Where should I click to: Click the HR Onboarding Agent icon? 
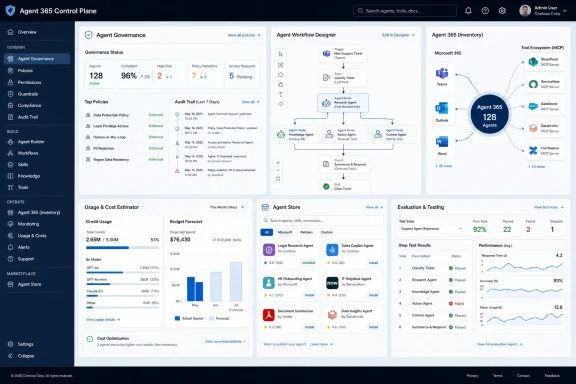click(269, 283)
